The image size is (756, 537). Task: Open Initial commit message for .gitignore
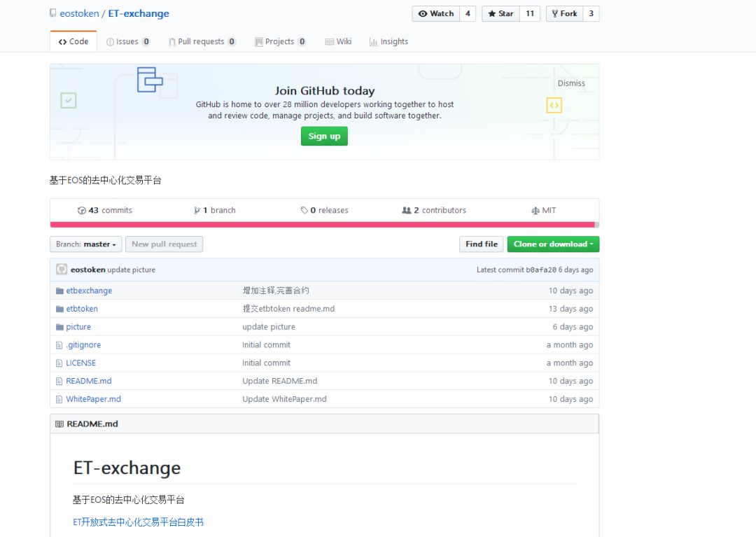[266, 345]
